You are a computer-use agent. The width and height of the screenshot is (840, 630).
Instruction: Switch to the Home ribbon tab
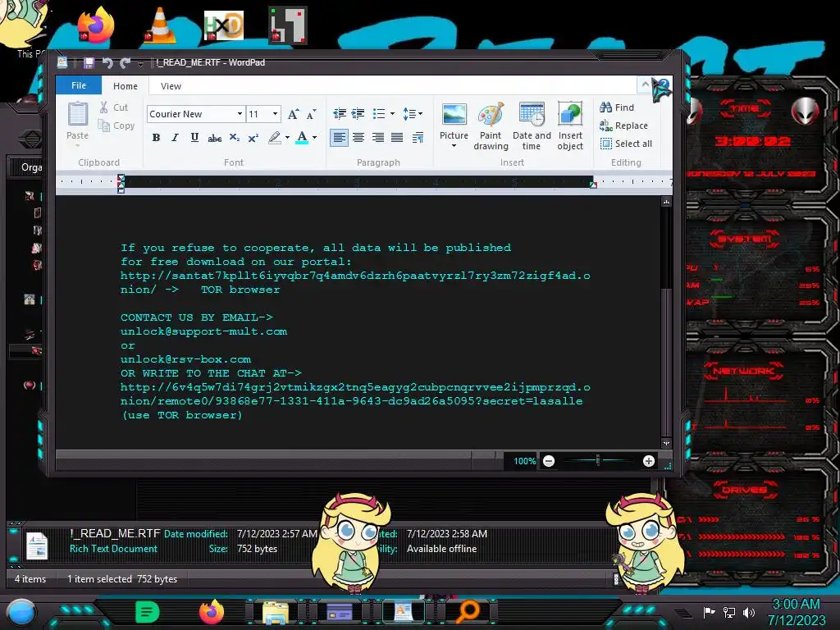(126, 85)
